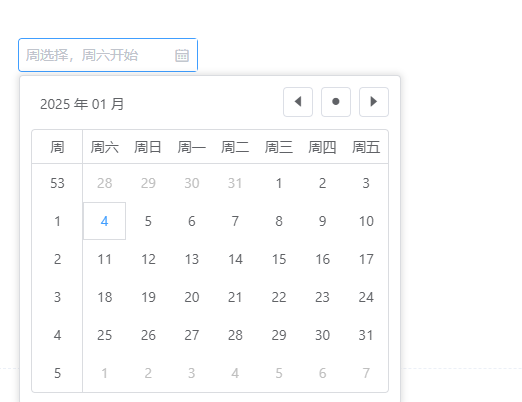Go to previous month with left arrow

click(x=298, y=102)
